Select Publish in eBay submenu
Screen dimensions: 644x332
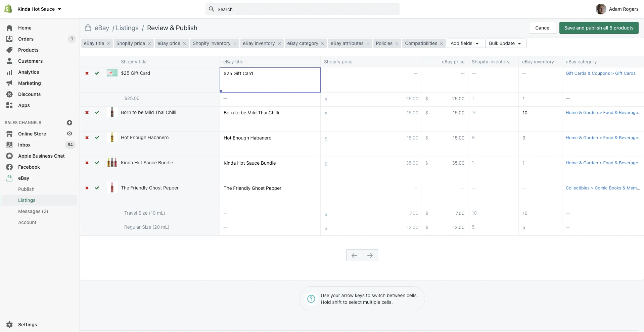(x=26, y=189)
